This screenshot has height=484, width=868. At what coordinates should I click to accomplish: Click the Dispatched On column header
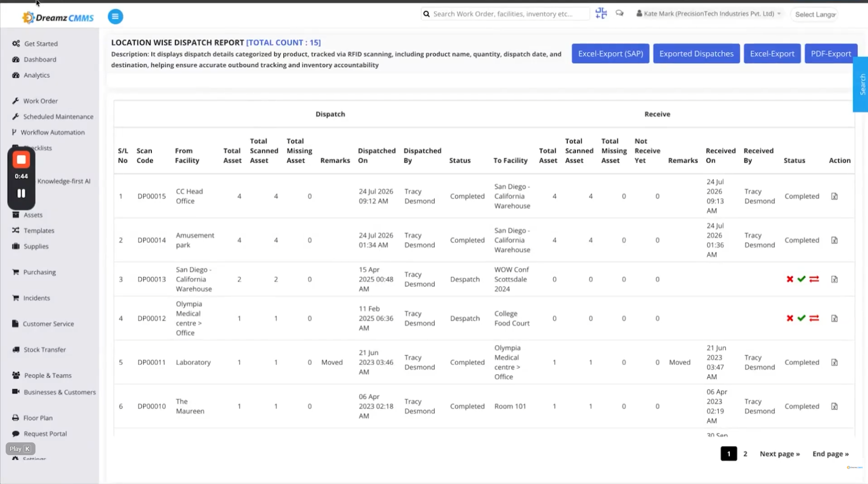tap(377, 156)
